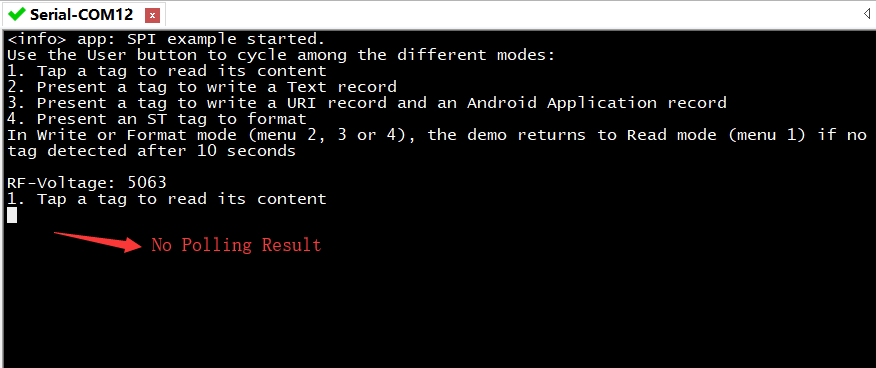Screen dimensions: 876x368
Task: Click "Android Application record" text in terminal
Action: (x=597, y=103)
